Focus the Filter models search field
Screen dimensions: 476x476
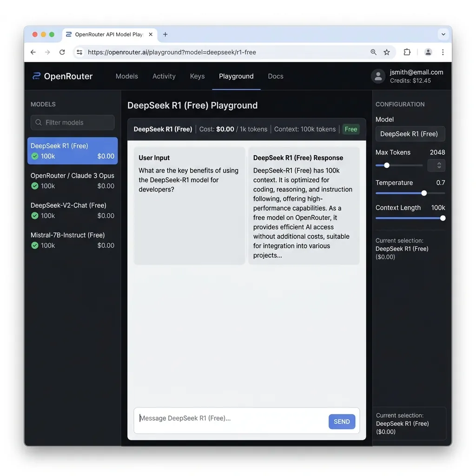point(73,122)
